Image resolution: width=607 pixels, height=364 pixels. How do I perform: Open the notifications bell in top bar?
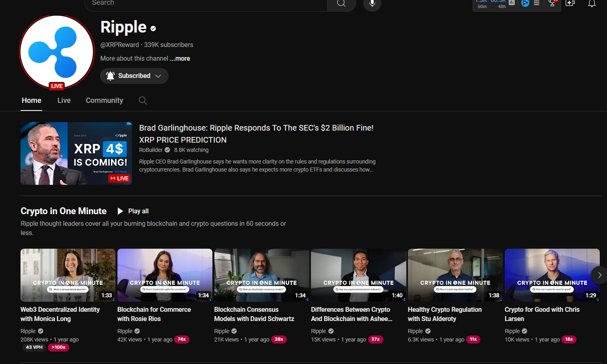pos(592,4)
